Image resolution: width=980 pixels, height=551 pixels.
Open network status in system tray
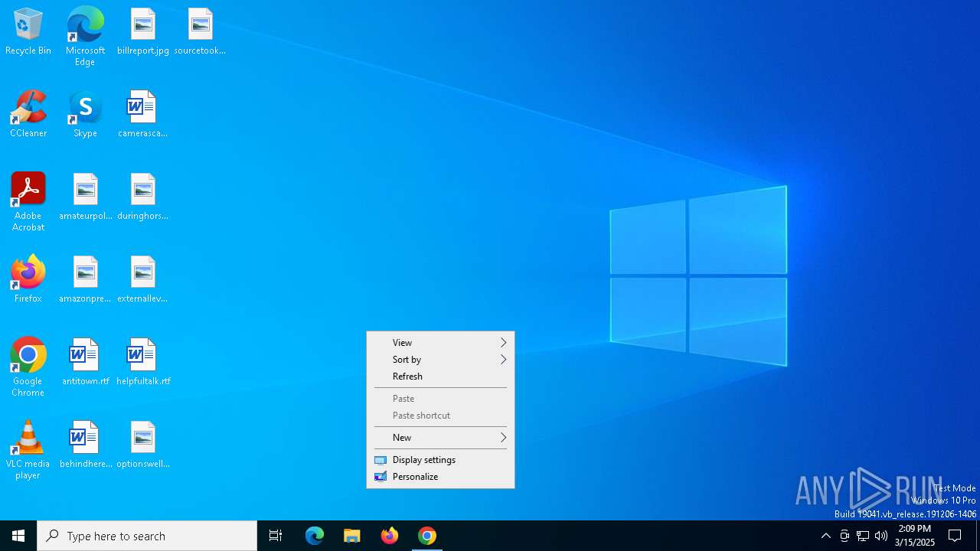click(863, 536)
